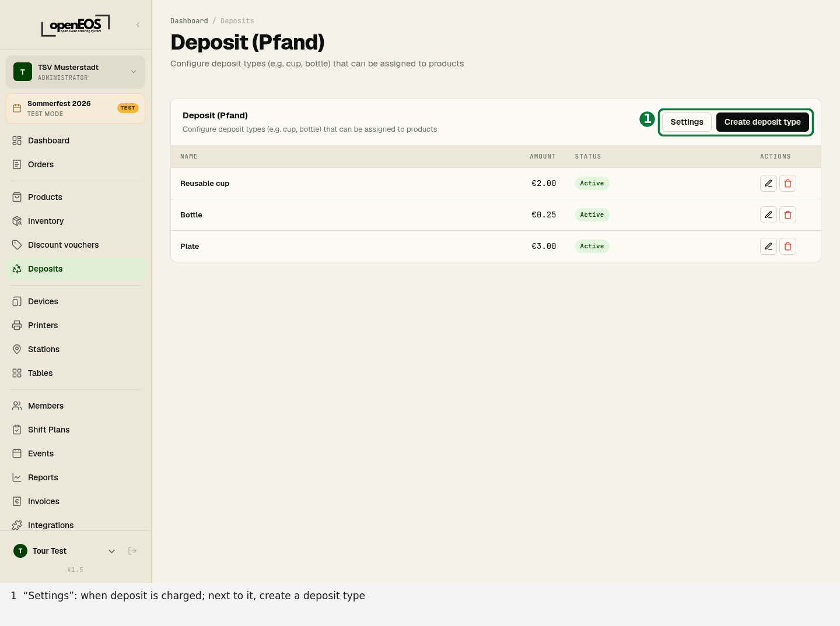Click the Integrations puzzle icon
The image size is (840, 626).
click(x=17, y=525)
